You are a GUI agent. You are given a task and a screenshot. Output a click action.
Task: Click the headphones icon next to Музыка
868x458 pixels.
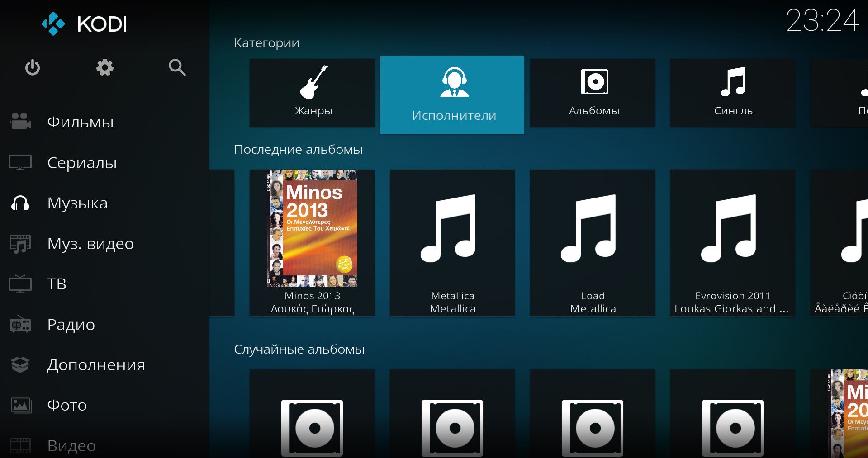[20, 203]
